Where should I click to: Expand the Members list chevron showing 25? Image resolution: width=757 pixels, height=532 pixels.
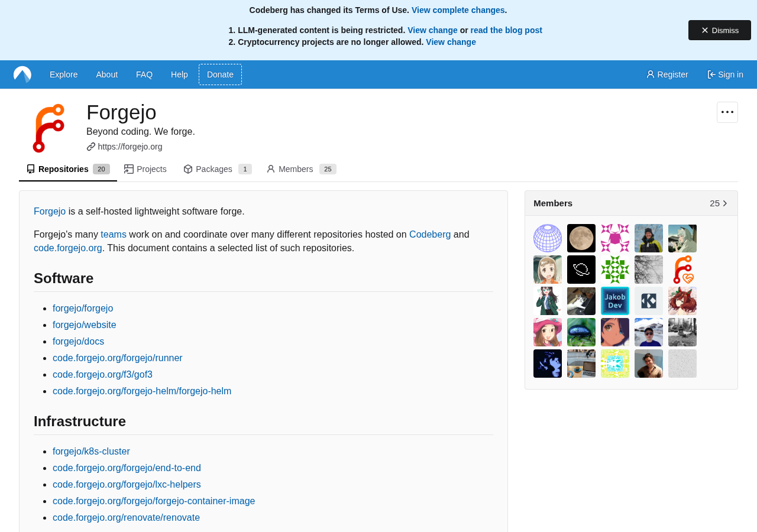pos(719,203)
